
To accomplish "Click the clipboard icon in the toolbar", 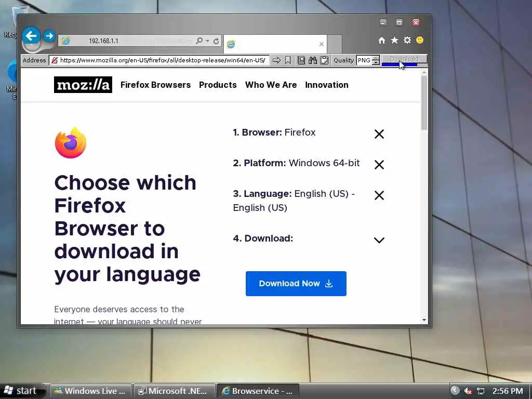I will 324,60.
